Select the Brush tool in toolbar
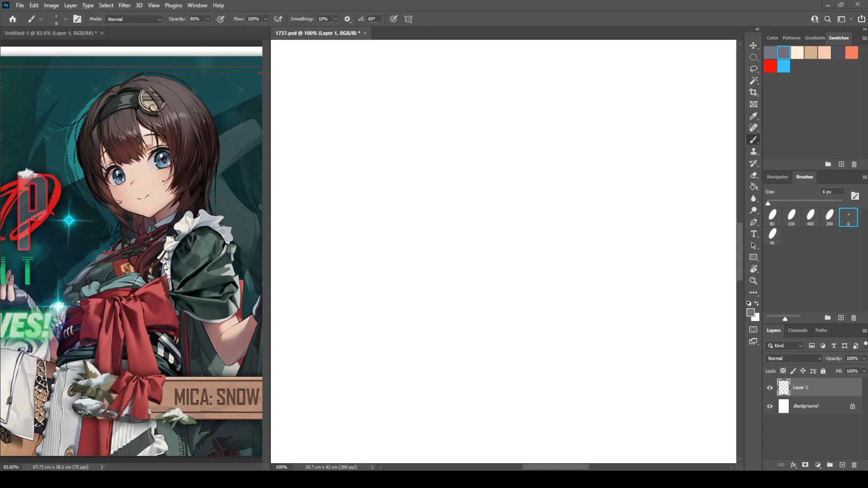The image size is (868, 488). click(753, 140)
